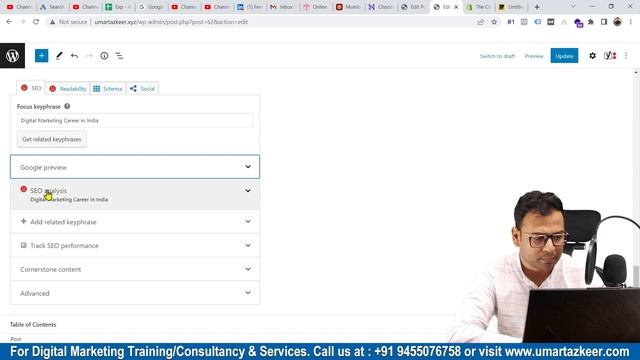Expand the Advanced section
This screenshot has height=360, width=640.
(135, 293)
